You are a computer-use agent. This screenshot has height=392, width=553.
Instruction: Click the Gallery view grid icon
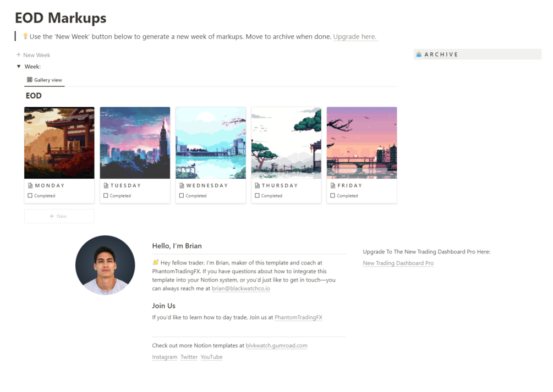[30, 80]
